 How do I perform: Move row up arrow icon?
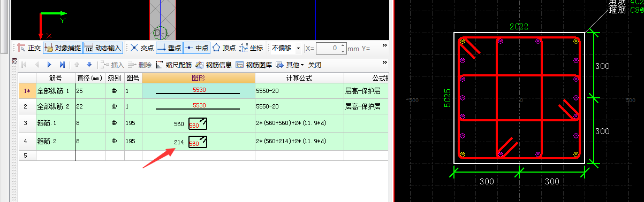[x=77, y=65]
